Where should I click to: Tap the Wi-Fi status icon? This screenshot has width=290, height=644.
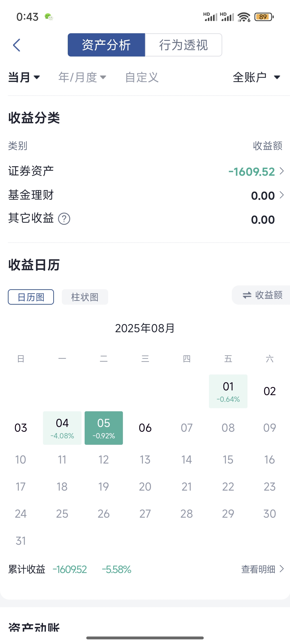(244, 17)
